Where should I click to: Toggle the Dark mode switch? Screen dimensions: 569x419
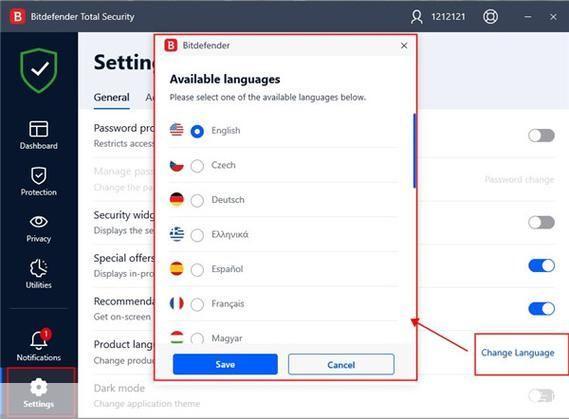point(541,396)
